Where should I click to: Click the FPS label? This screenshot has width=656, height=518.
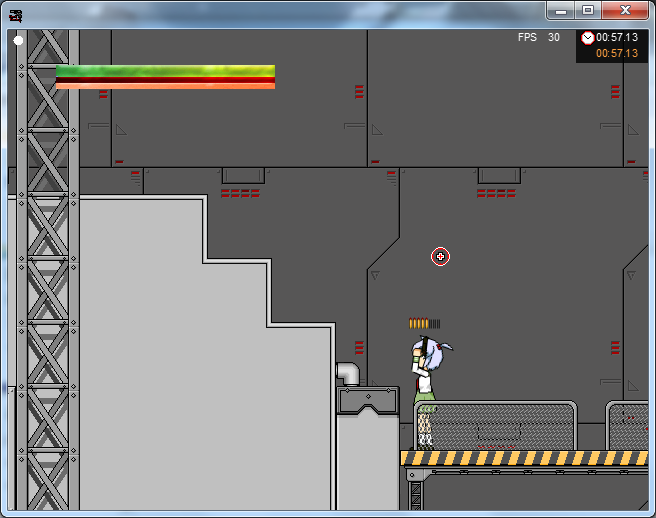coord(527,37)
